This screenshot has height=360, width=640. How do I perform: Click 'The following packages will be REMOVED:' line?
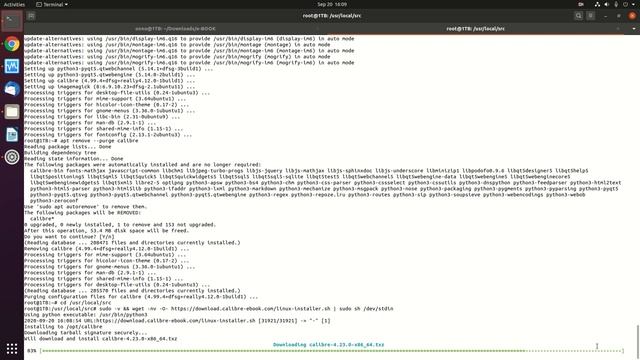[x=82, y=213]
